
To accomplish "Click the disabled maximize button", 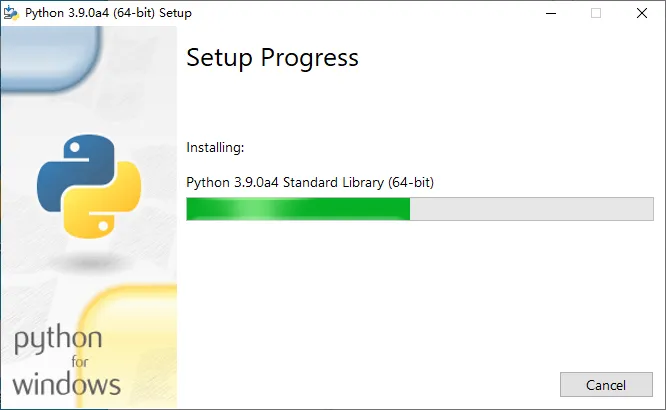I will (596, 13).
